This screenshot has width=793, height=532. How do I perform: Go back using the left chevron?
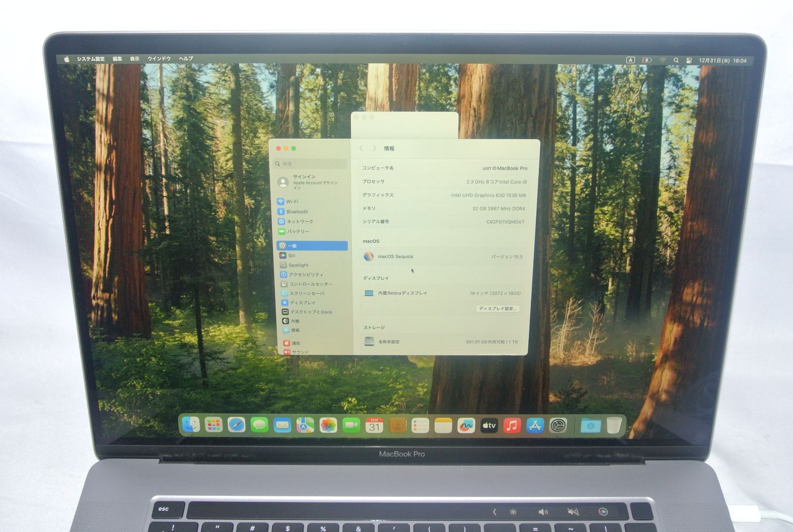(361, 149)
